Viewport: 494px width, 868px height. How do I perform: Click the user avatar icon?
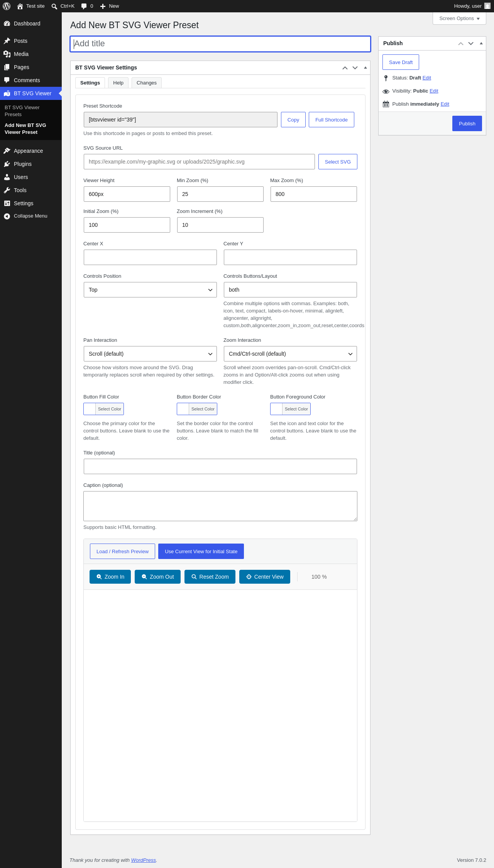tap(487, 6)
